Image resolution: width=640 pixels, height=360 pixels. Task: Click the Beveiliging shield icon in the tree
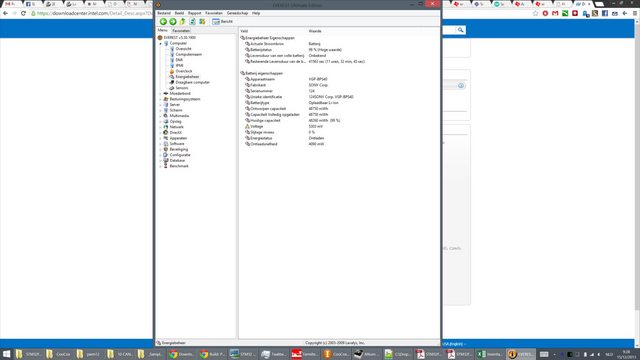(x=166, y=149)
